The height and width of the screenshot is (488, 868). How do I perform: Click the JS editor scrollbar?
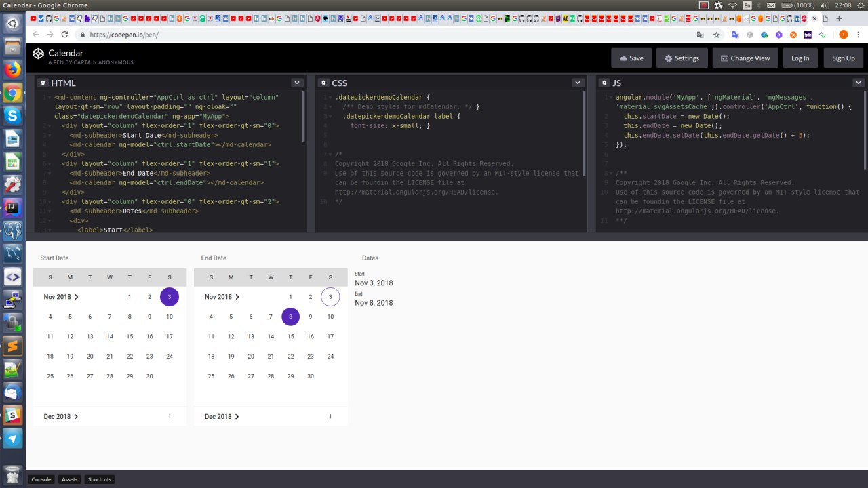pyautogui.click(x=865, y=129)
